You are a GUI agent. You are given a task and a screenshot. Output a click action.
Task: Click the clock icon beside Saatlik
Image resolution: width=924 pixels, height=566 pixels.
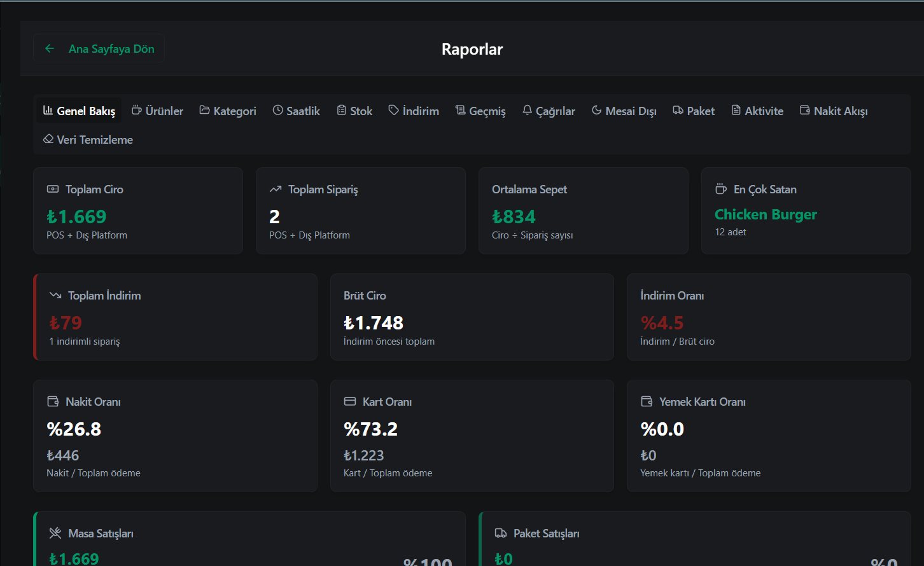tap(277, 110)
